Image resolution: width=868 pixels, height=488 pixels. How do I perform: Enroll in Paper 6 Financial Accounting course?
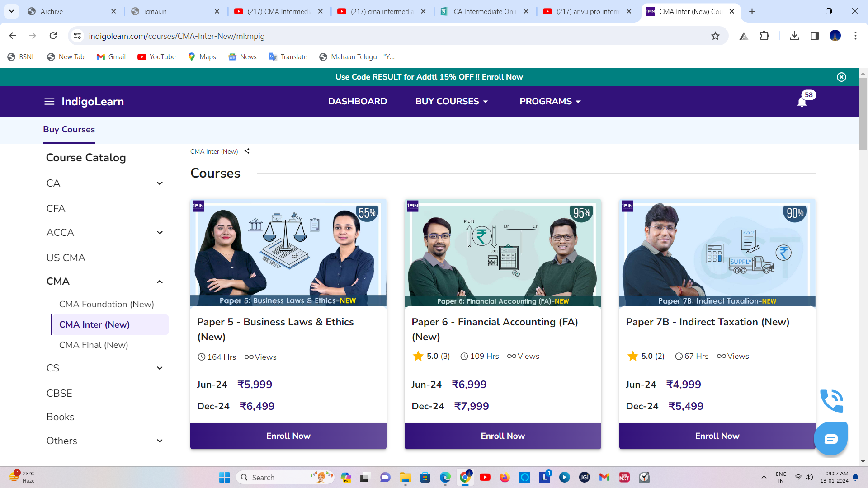502,436
